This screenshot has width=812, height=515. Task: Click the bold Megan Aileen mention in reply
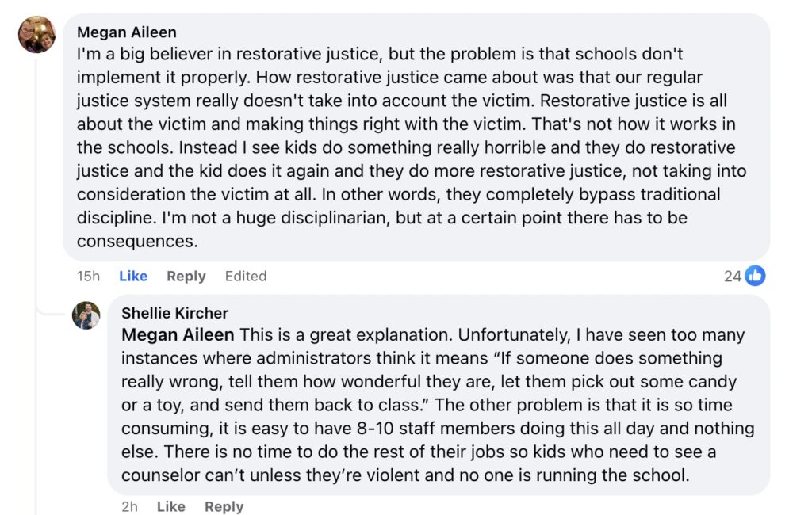point(178,335)
